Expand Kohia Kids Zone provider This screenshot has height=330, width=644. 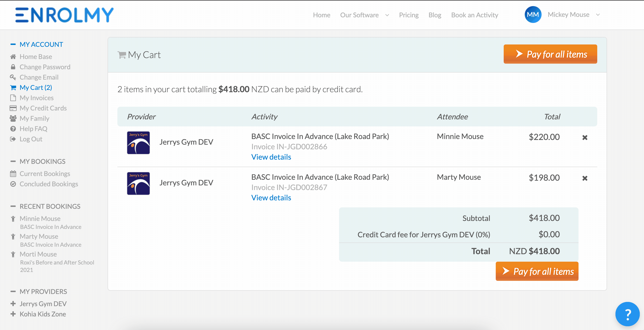[13, 314]
